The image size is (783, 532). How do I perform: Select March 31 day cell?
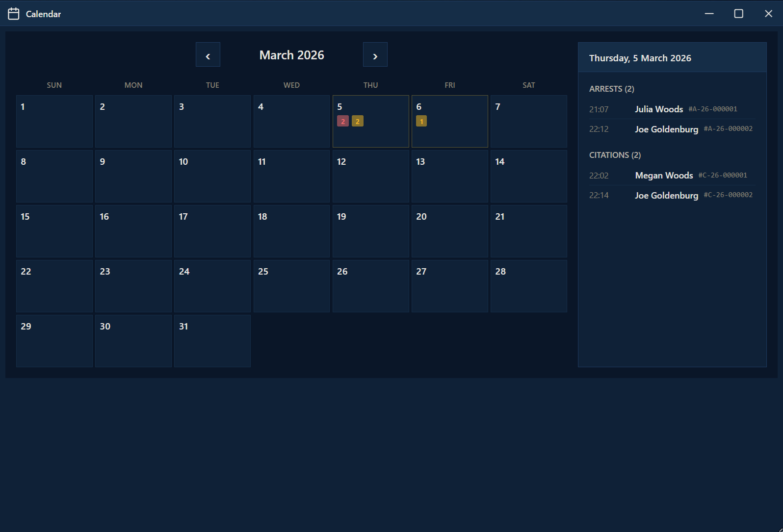212,341
